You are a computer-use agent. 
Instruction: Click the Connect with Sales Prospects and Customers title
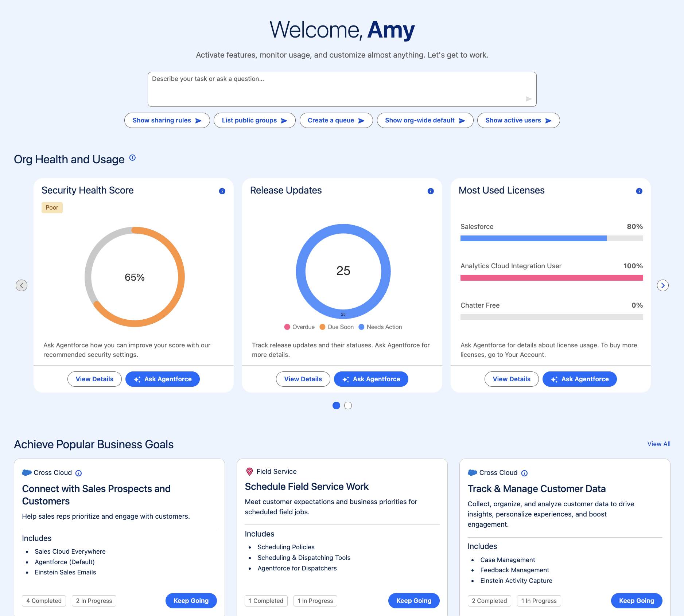[x=96, y=495]
